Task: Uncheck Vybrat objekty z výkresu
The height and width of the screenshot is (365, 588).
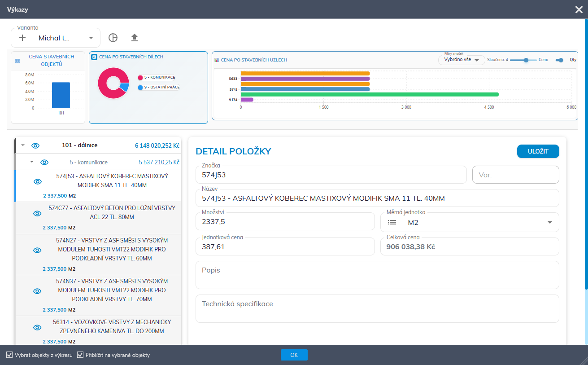Action: (x=9, y=355)
